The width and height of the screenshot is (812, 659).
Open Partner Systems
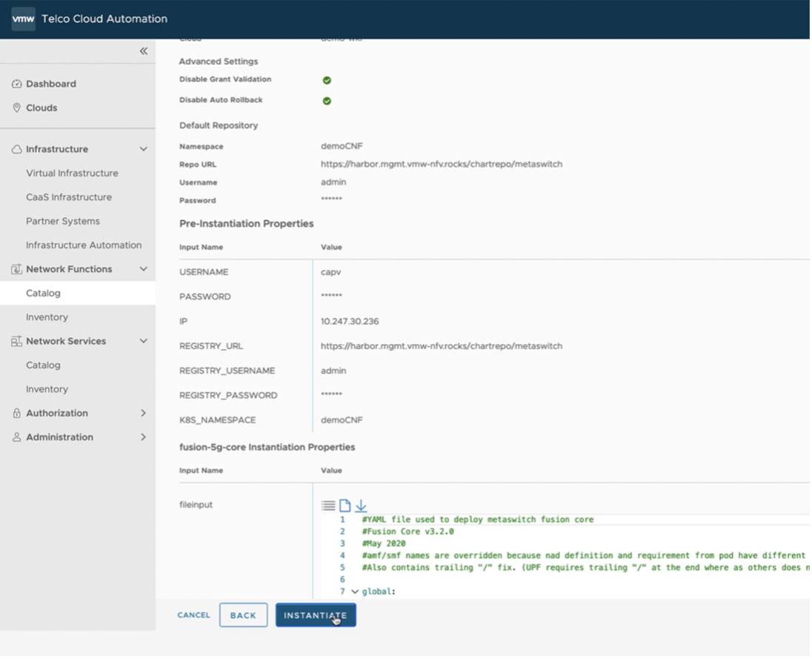coord(63,221)
